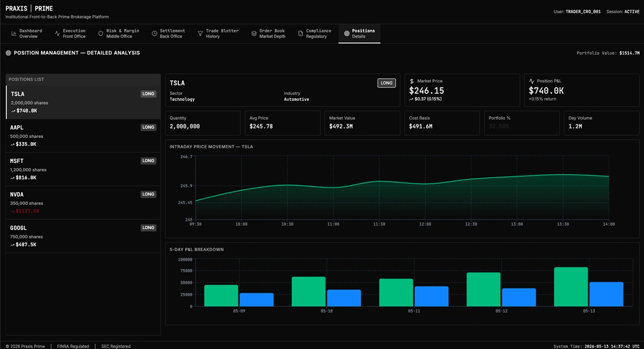Click the Day Volume value 1.2M
Screen dimensions: 644x349
pyautogui.click(x=575, y=126)
